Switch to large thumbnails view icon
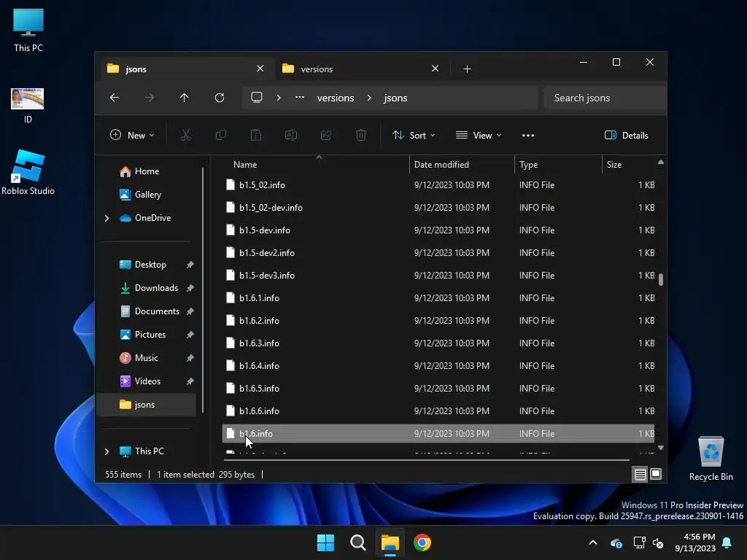Screen dimensions: 747x560 pyautogui.click(x=656, y=474)
